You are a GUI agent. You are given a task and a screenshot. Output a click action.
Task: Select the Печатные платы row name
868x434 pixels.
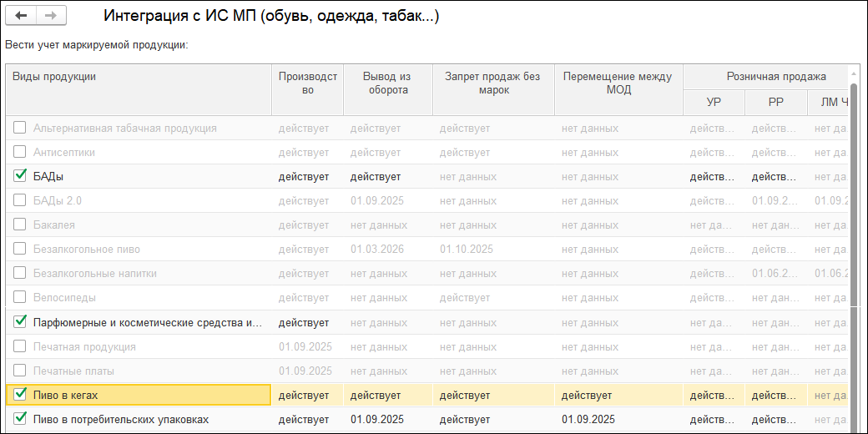73,371
